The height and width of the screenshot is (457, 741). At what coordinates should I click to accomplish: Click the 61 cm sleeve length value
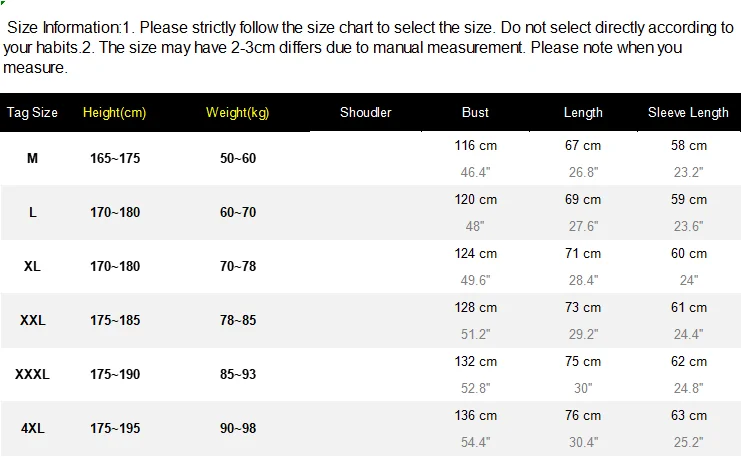tap(689, 308)
